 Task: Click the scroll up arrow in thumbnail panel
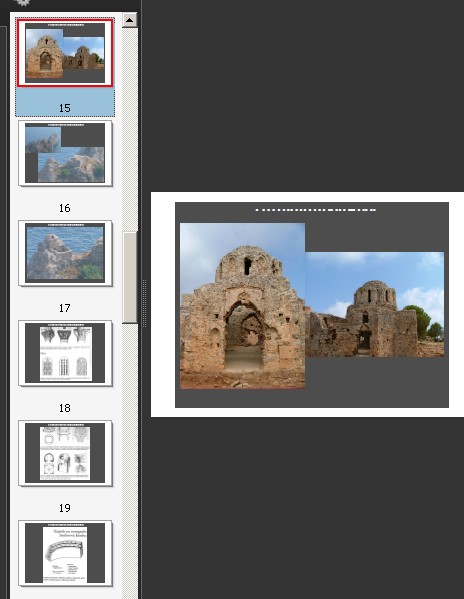(x=130, y=20)
